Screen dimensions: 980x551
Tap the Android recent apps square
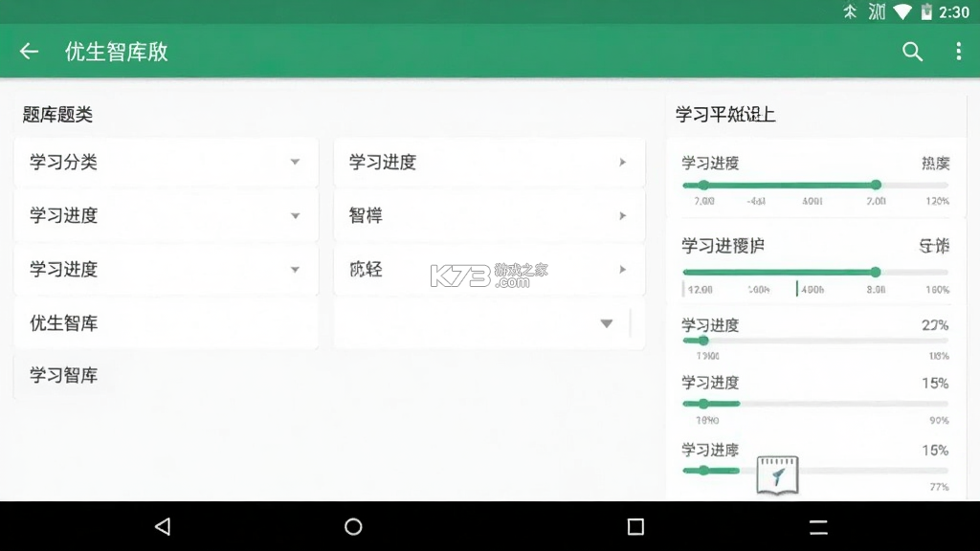pyautogui.click(x=635, y=527)
